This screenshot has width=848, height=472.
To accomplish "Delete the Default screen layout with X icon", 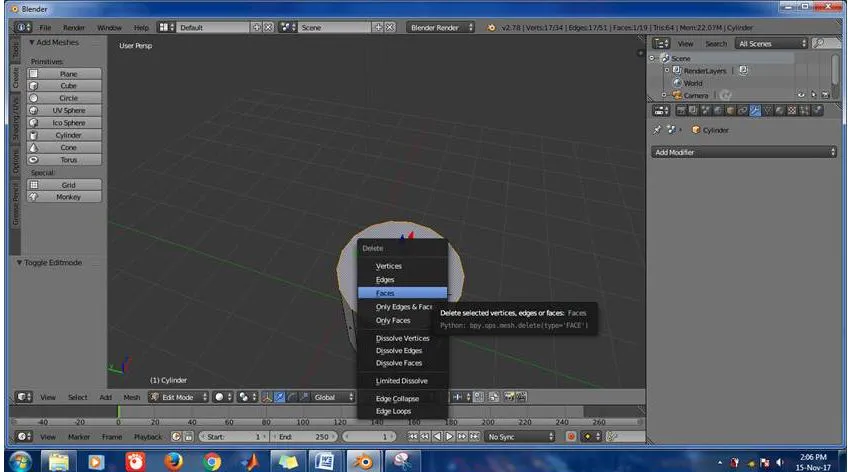I will click(x=268, y=27).
